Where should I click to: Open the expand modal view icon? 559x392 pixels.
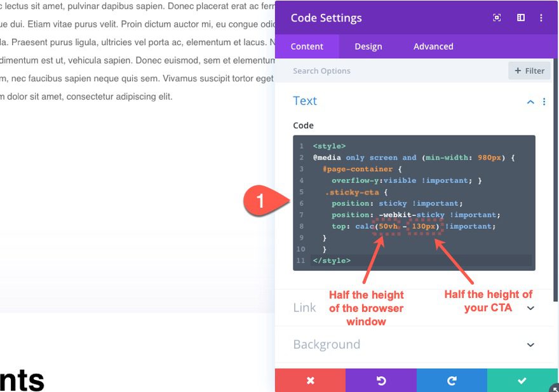pos(496,18)
